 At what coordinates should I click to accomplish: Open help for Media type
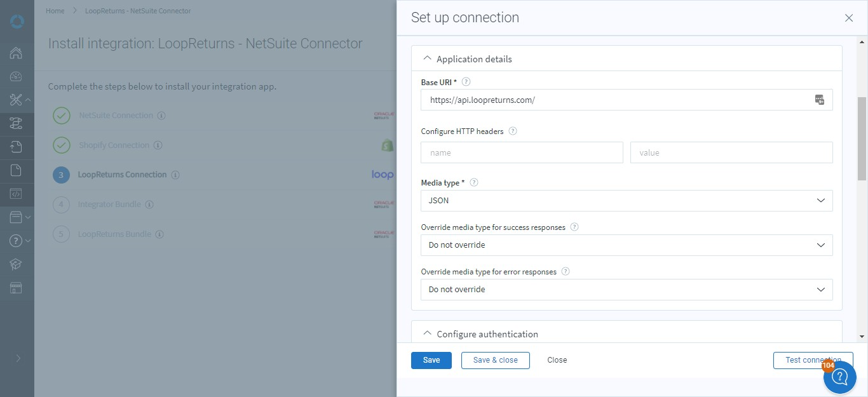pos(474,182)
